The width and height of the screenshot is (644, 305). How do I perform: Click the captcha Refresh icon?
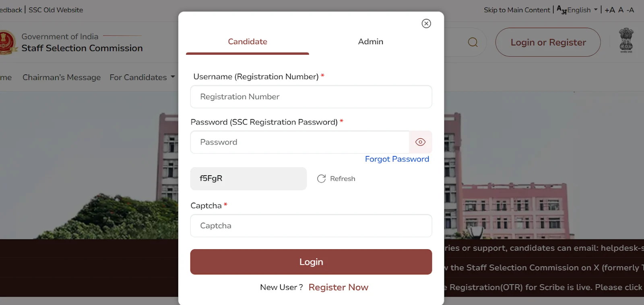point(321,179)
